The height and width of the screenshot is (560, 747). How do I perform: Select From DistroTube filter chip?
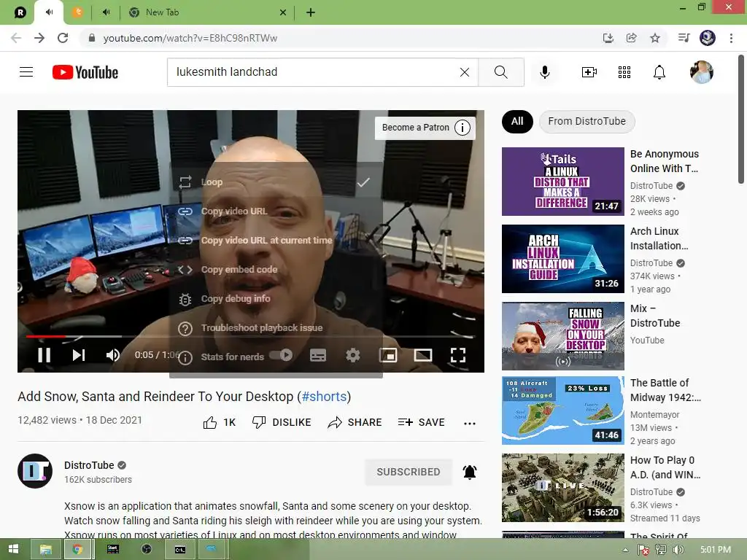click(587, 122)
